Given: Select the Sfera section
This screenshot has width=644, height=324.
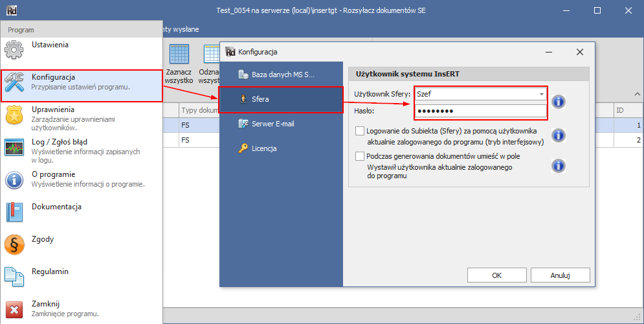Looking at the screenshot, I should pyautogui.click(x=281, y=99).
